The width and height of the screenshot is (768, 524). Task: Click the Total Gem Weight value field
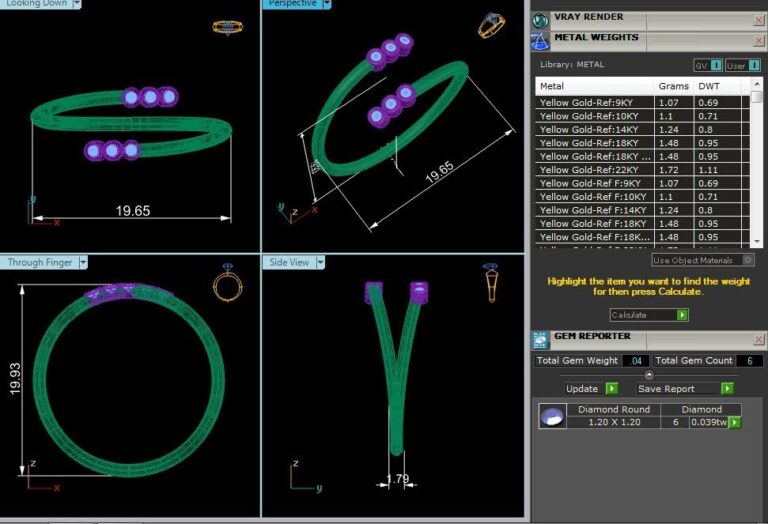point(636,361)
